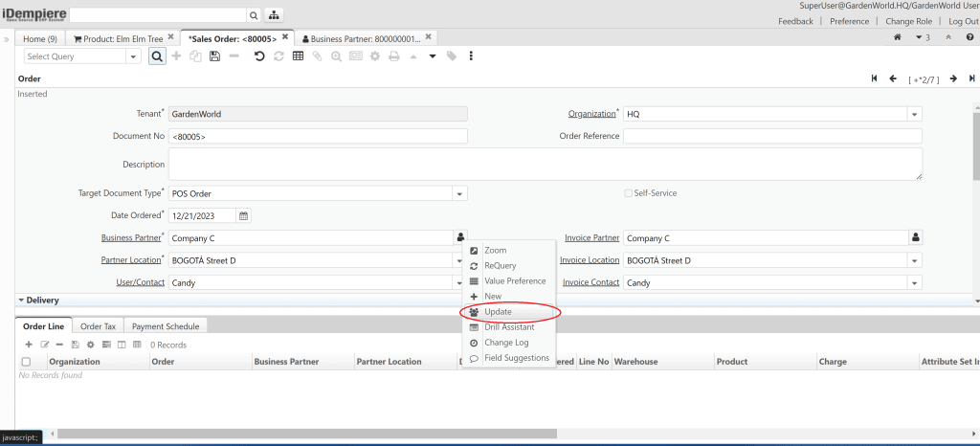Select Update from the context menu
Viewport: 980px width, 446px height.
click(498, 312)
